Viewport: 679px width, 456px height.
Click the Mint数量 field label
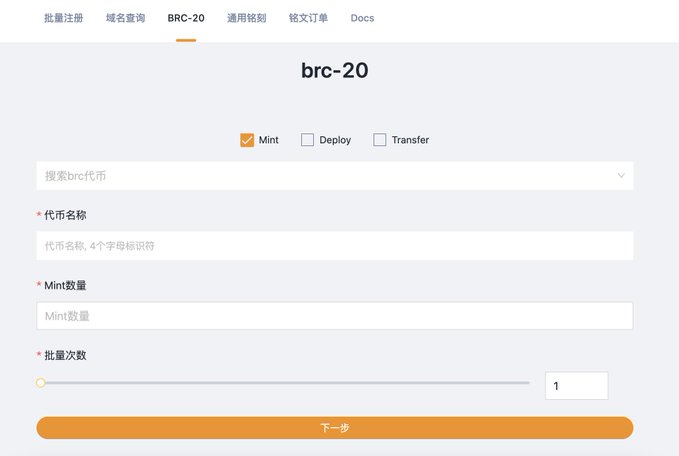[66, 285]
